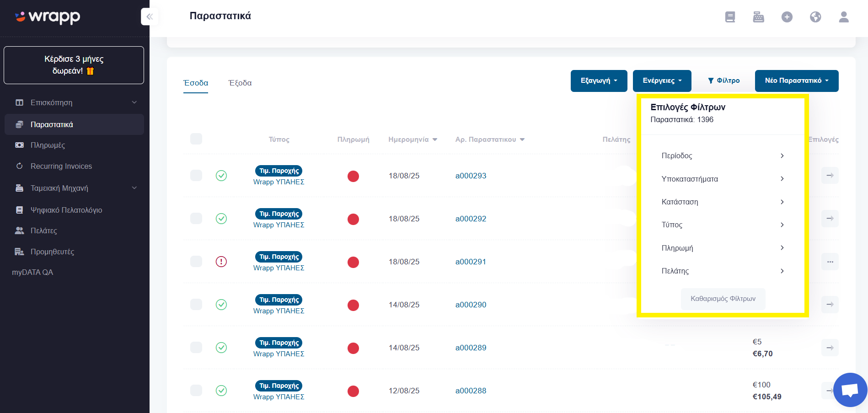Image resolution: width=868 pixels, height=413 pixels.
Task: Switch to the Έξοδα tab
Action: coord(240,83)
